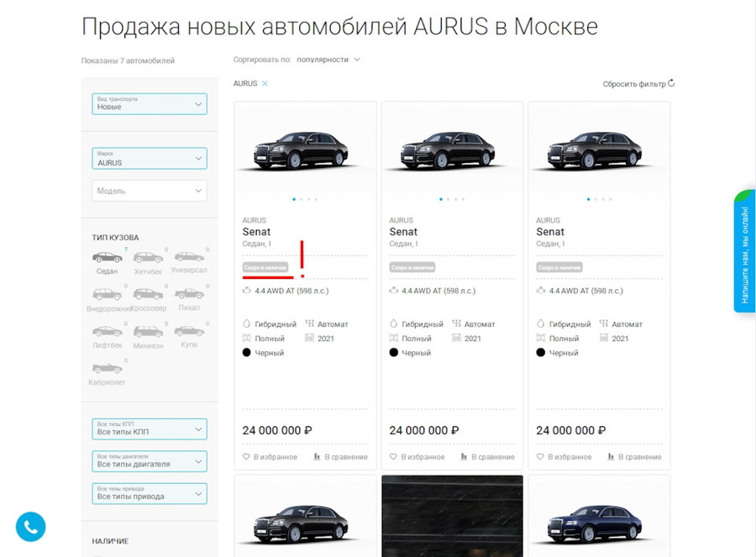Add first Senat to favorites heart

(246, 457)
